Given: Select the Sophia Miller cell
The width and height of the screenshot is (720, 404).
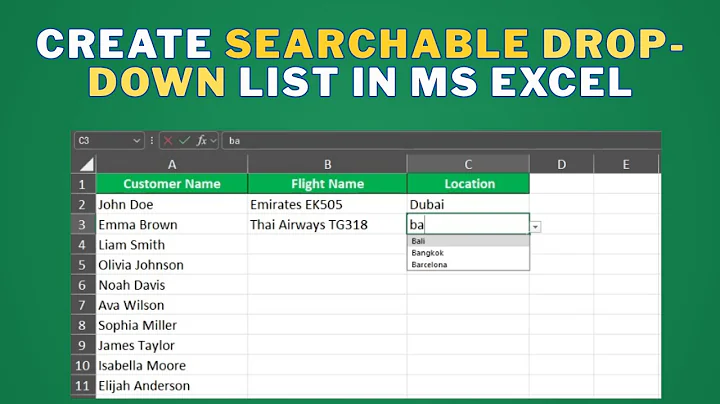Looking at the screenshot, I should pyautogui.click(x=172, y=325).
